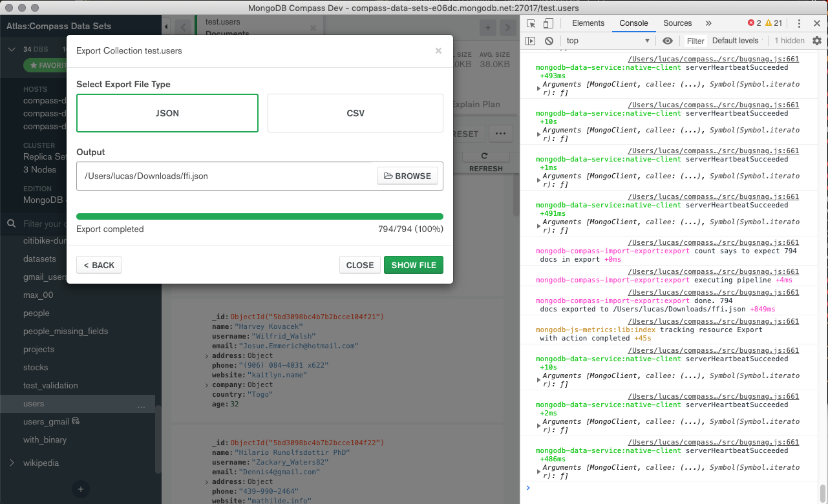The width and height of the screenshot is (828, 504).
Task: Select the test_validation collection
Action: point(50,386)
